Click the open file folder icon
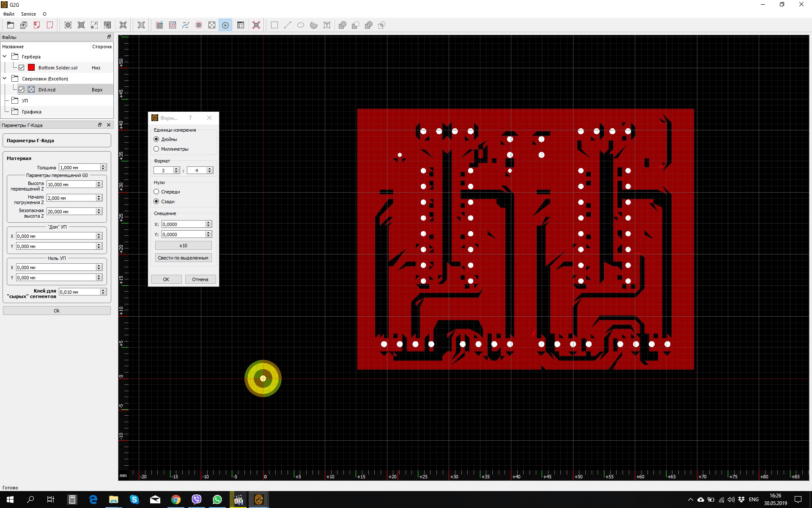 coord(11,25)
